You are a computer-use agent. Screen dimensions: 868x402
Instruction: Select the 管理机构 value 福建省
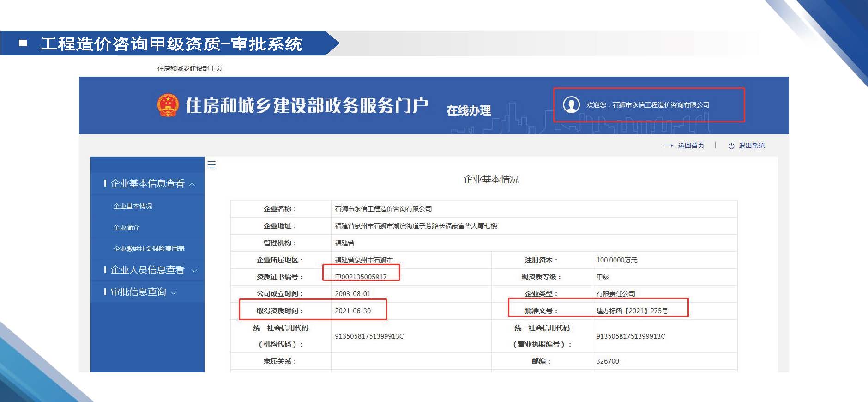pyautogui.click(x=344, y=243)
